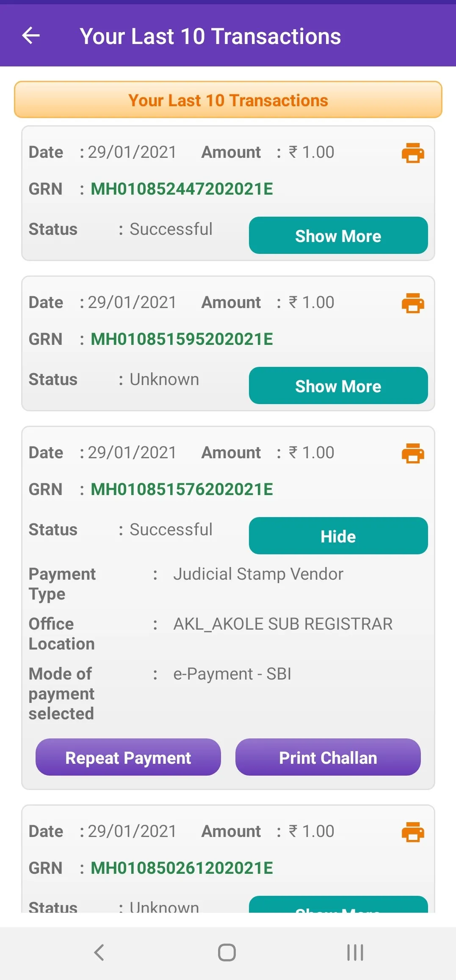Select GRN number MH010851576202021E

pos(182,489)
